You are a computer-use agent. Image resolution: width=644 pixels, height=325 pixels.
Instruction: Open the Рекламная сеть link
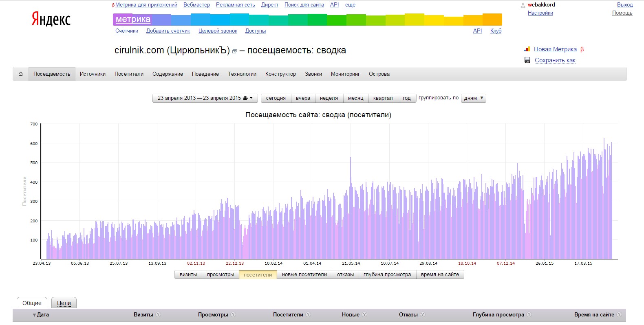[x=236, y=5]
